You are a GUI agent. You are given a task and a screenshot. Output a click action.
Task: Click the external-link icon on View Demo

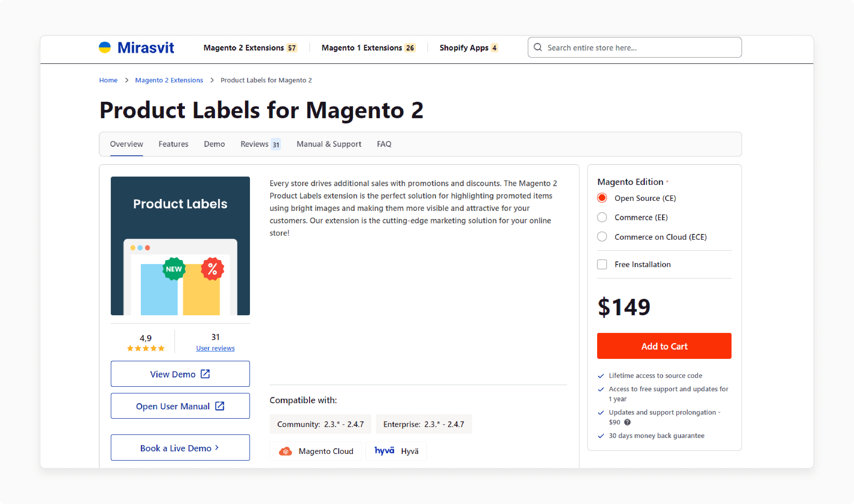point(205,374)
